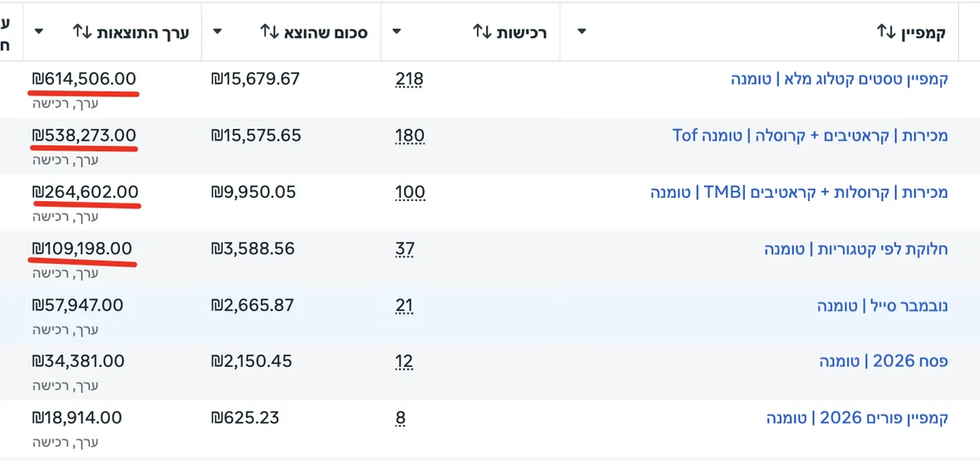This screenshot has width=980, height=461.
Task: Open dropdown menu of סכום שהוצא column
Action: (216, 32)
